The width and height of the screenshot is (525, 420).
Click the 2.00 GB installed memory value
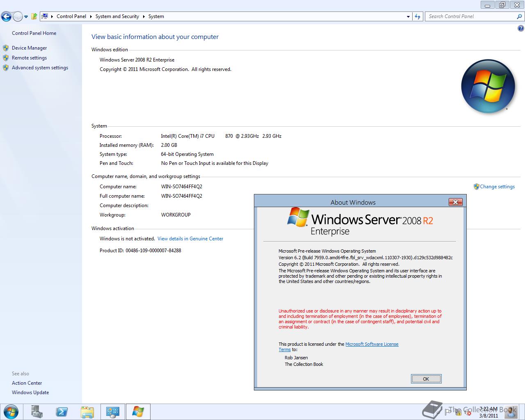(x=169, y=145)
